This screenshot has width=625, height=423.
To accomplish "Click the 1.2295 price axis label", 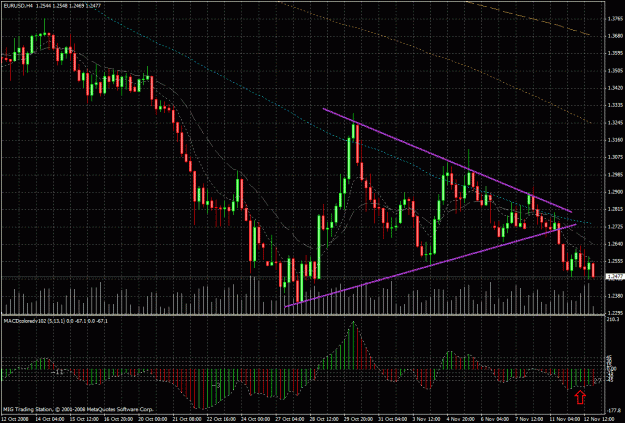I will coord(613,313).
